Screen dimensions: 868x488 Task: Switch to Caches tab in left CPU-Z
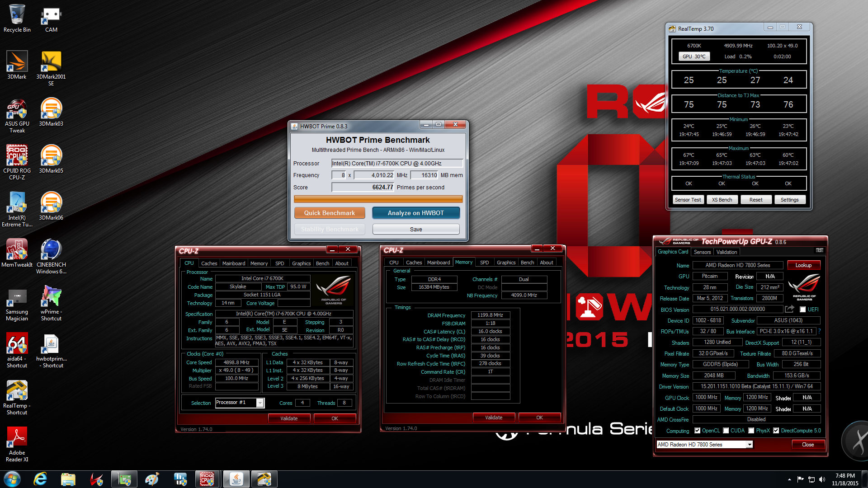[209, 263]
